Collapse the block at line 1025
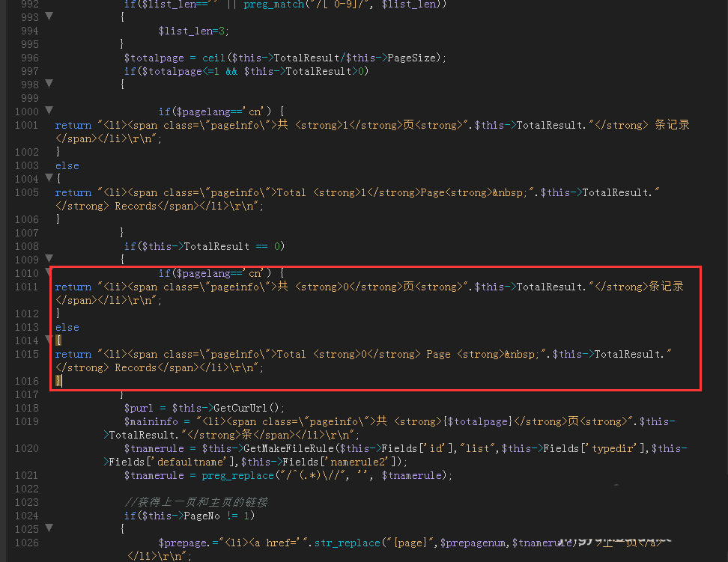The height and width of the screenshot is (562, 728). click(x=49, y=529)
